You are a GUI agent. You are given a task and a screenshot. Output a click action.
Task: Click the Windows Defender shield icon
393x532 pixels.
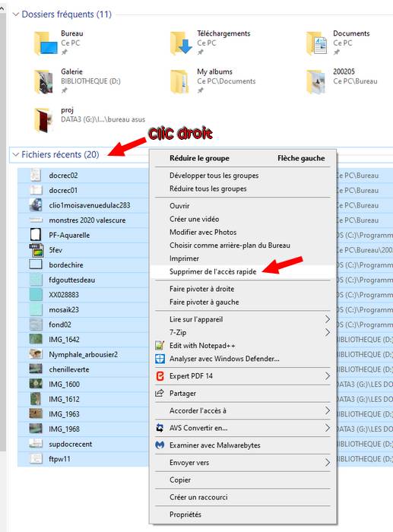[x=160, y=359]
